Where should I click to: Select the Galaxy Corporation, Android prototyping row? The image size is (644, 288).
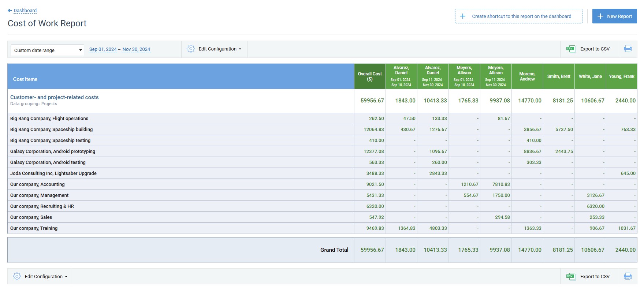322,152
